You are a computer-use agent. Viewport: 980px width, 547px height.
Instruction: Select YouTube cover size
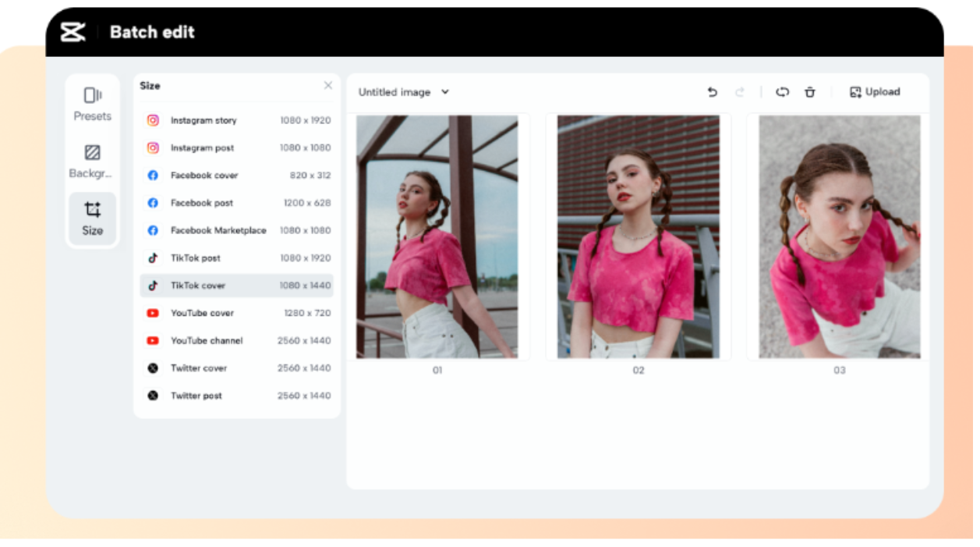237,313
